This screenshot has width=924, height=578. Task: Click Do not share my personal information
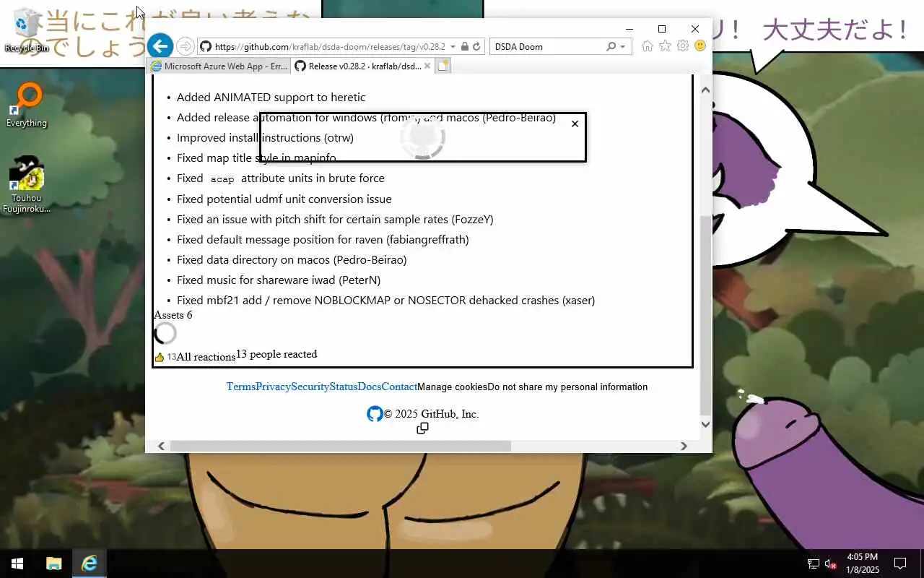pos(567,387)
